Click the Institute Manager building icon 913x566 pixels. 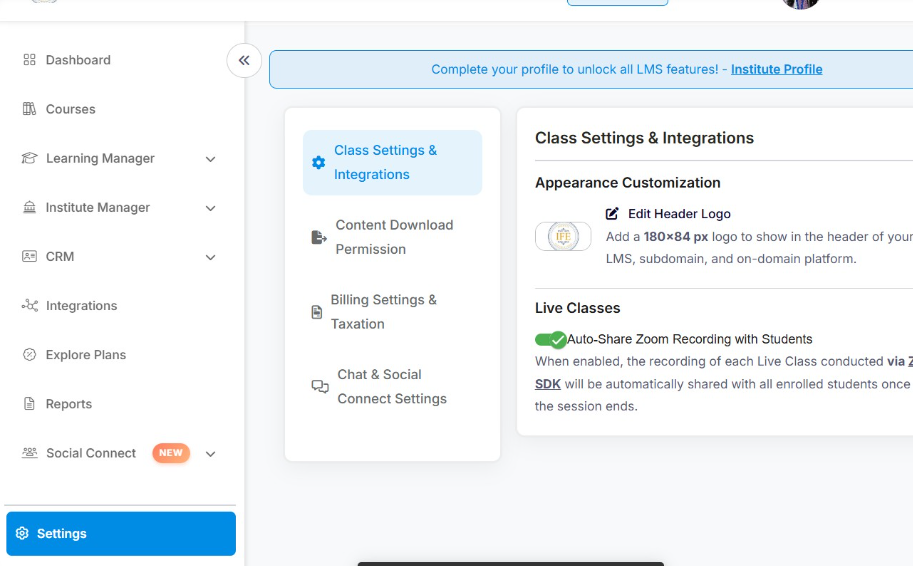[x=29, y=208]
